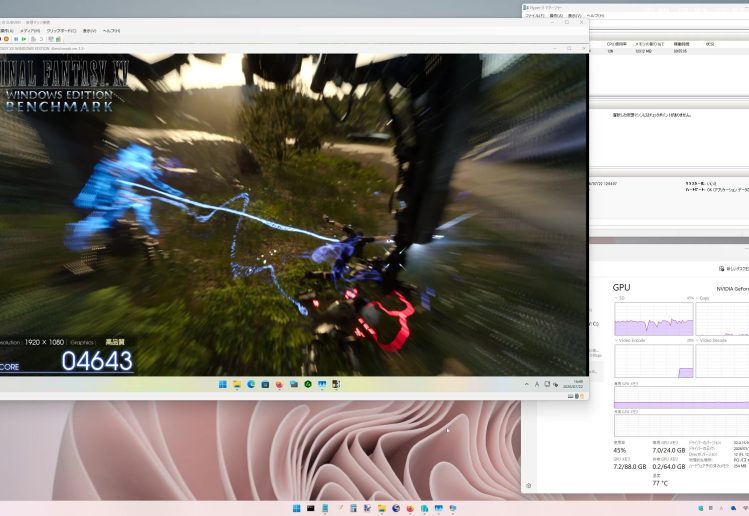This screenshot has width=749, height=516.
Task: Click globe browser icon on host taskbar
Action: point(396,508)
